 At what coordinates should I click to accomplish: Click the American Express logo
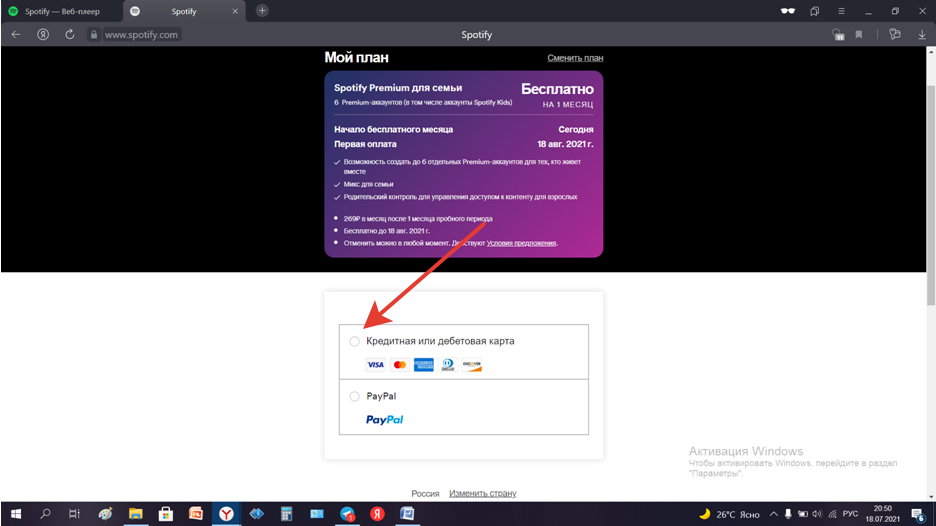tap(424, 365)
